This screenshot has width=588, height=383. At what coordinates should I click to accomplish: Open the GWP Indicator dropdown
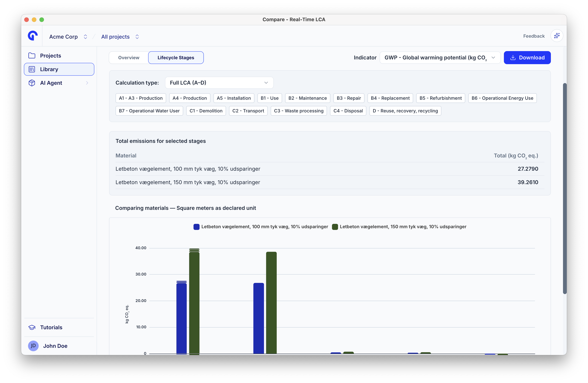[440, 58]
